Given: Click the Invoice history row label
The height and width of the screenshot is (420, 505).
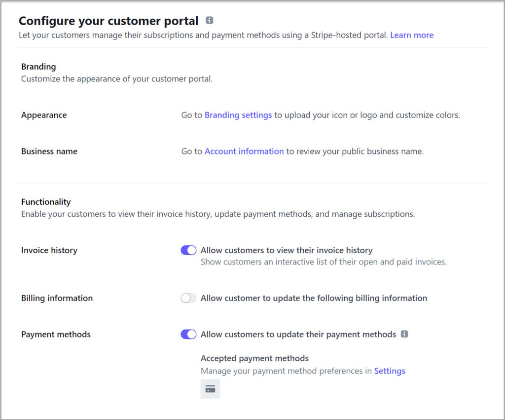Looking at the screenshot, I should pos(49,250).
